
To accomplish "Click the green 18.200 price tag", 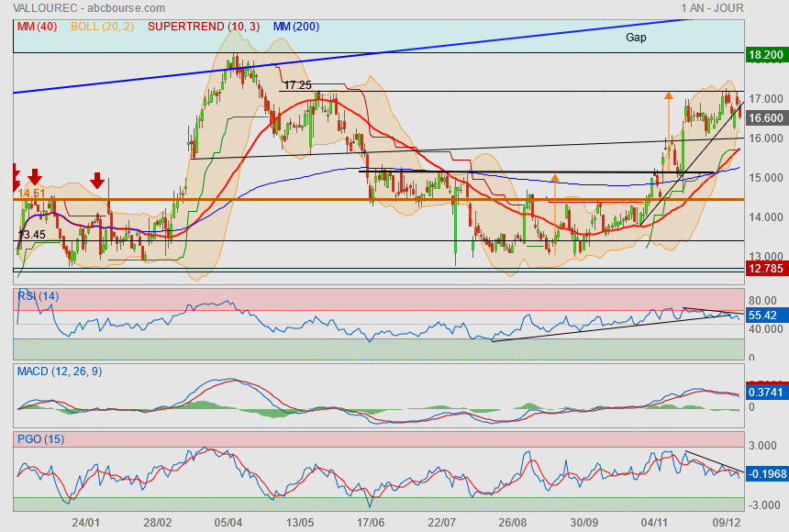I will pyautogui.click(x=766, y=55).
